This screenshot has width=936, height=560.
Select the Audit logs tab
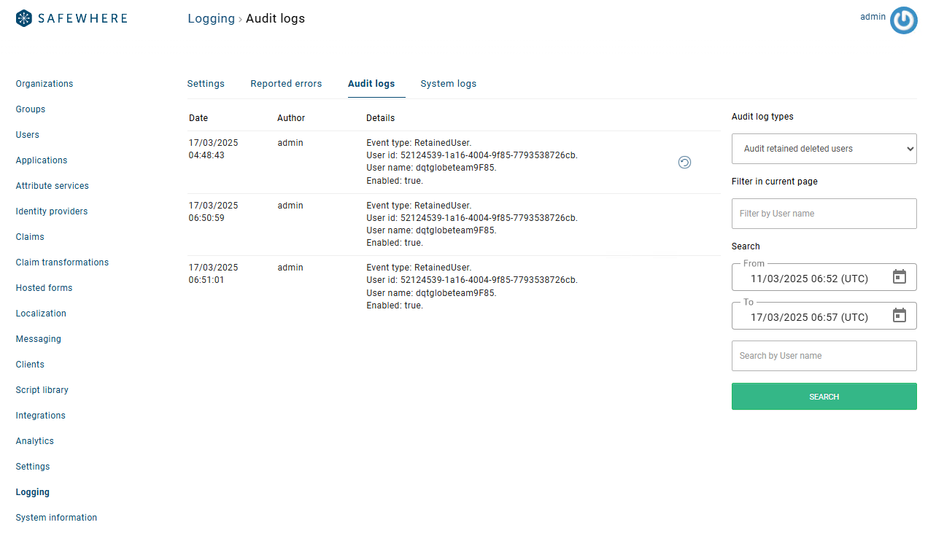point(371,84)
